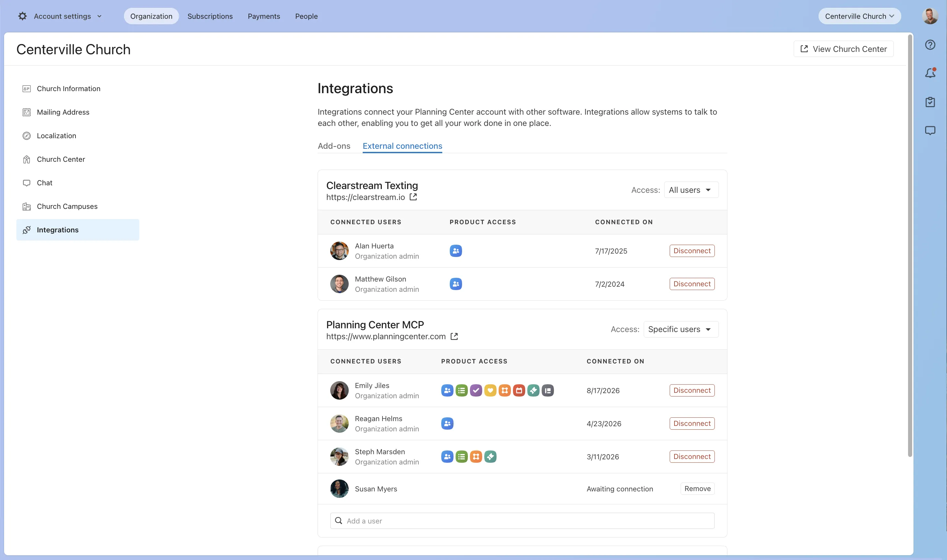The height and width of the screenshot is (560, 947).
Task: Click Alan Huerta's People product icon
Action: pyautogui.click(x=456, y=251)
